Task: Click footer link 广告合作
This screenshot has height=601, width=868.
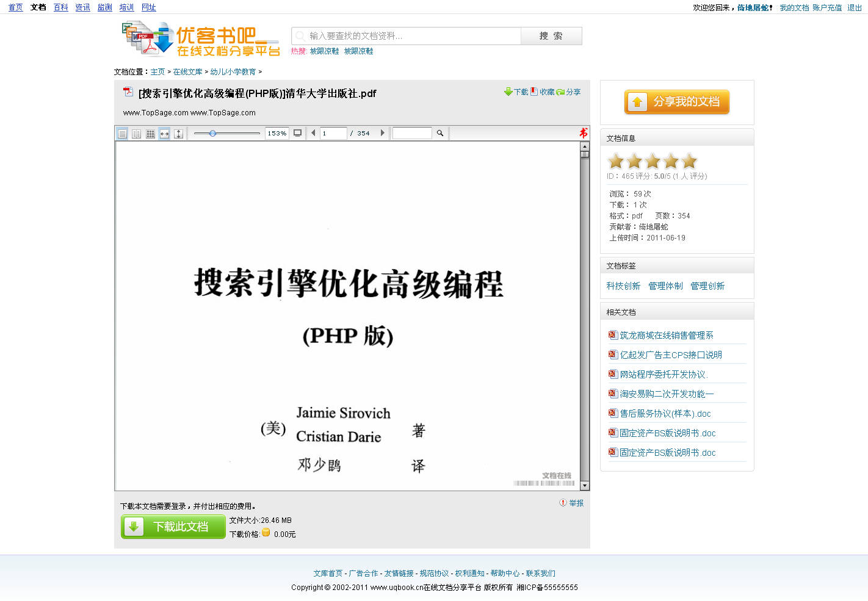Action: point(364,574)
